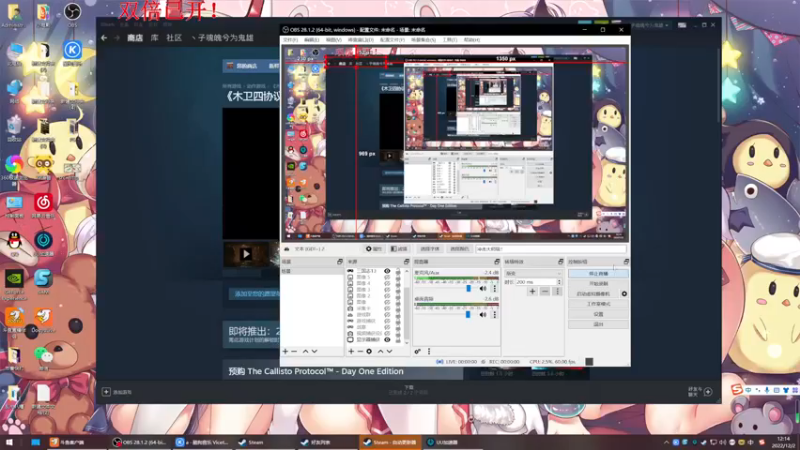Image resolution: width=800 pixels, height=450 pixels.
Task: Toggle visibility of 二国志13 source
Action: tap(387, 271)
